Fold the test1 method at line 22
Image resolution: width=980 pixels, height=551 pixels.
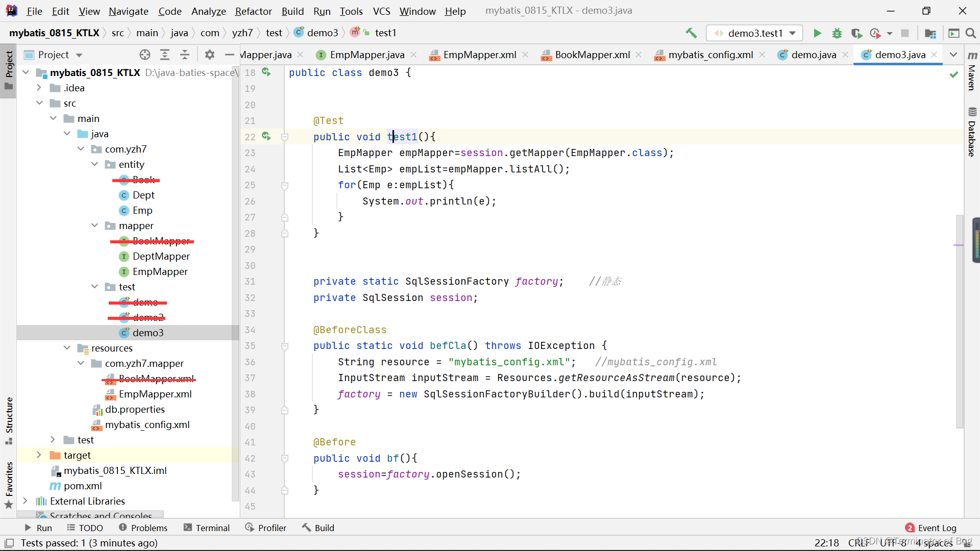[x=285, y=137]
